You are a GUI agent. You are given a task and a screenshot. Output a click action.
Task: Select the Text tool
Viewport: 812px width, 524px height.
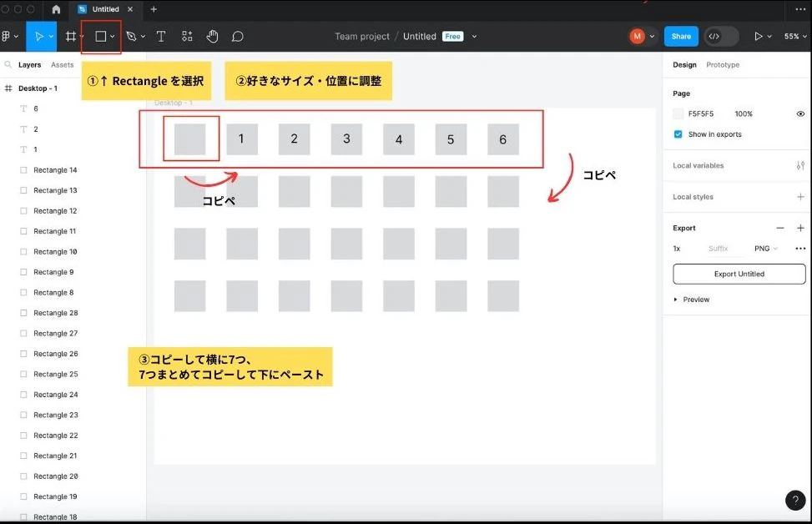161,36
